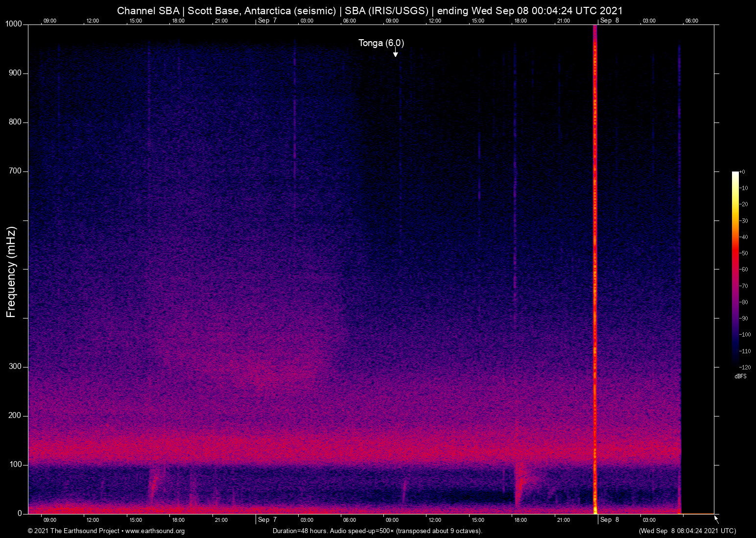Image resolution: width=756 pixels, height=538 pixels.
Task: Select the "Sep 7" label on the top axis
Action: click(267, 21)
